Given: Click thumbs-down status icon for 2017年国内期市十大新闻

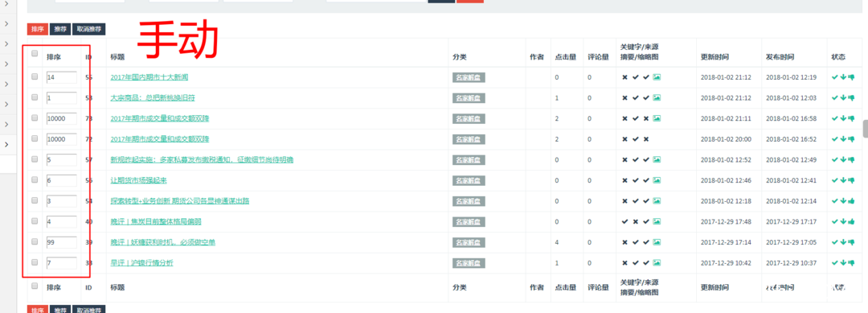Looking at the screenshot, I should [x=851, y=77].
